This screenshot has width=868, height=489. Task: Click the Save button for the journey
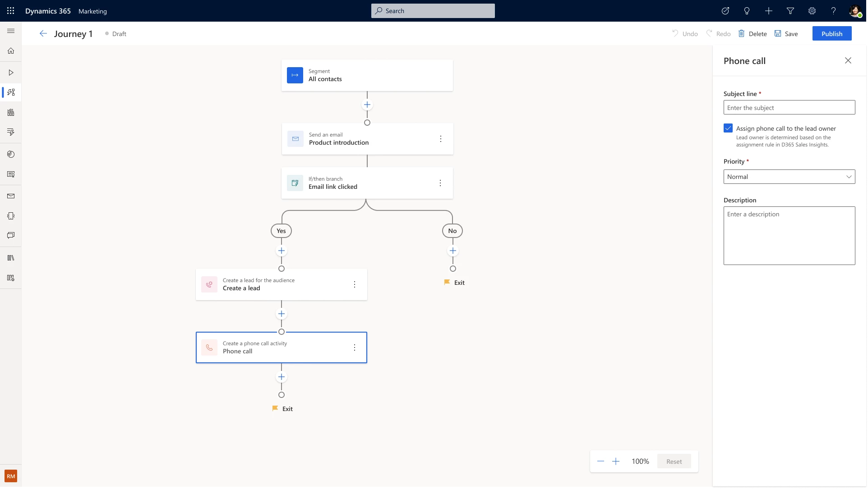786,33
